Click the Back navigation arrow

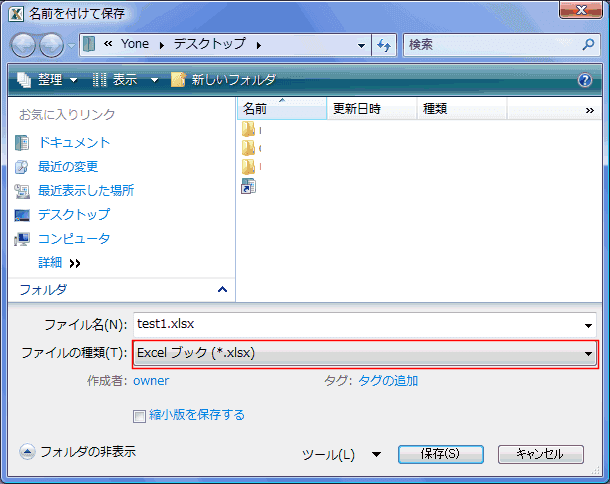[23, 45]
